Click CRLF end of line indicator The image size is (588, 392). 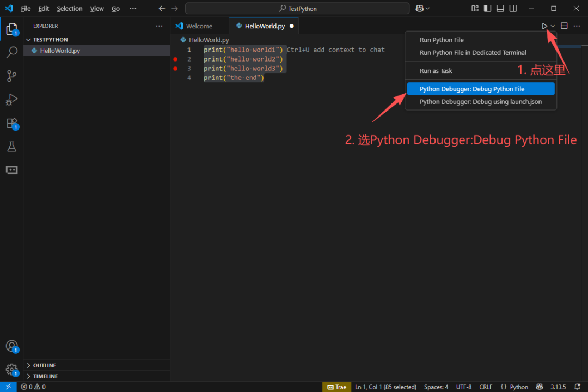pos(486,387)
